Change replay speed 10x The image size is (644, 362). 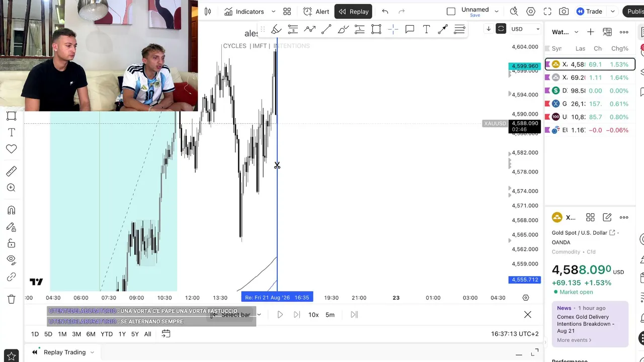(x=313, y=315)
